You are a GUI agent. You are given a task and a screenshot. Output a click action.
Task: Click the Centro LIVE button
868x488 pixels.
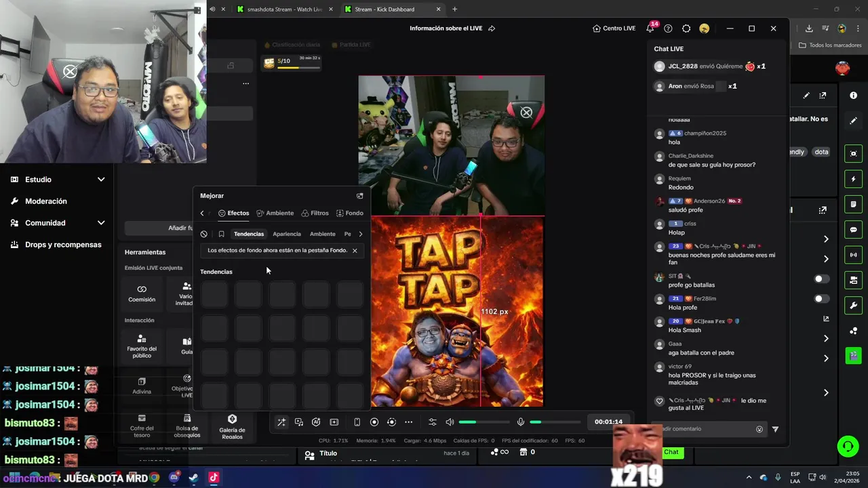(x=614, y=28)
